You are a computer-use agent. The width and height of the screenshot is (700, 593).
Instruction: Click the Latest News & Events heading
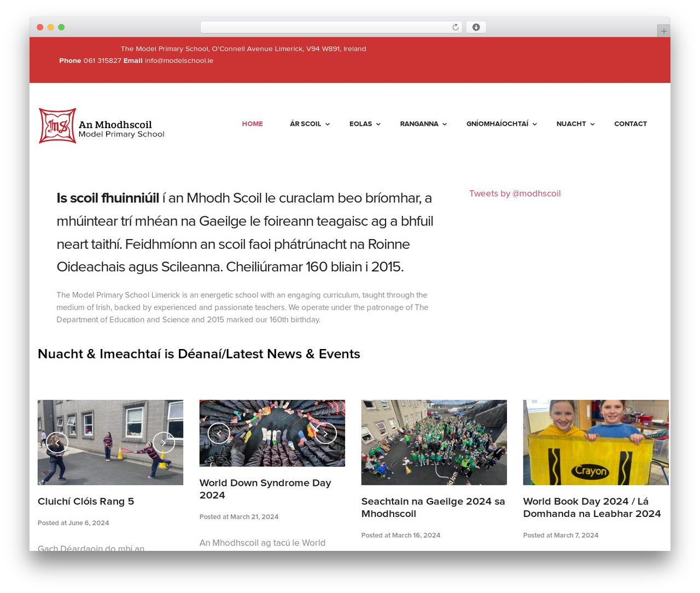(199, 354)
